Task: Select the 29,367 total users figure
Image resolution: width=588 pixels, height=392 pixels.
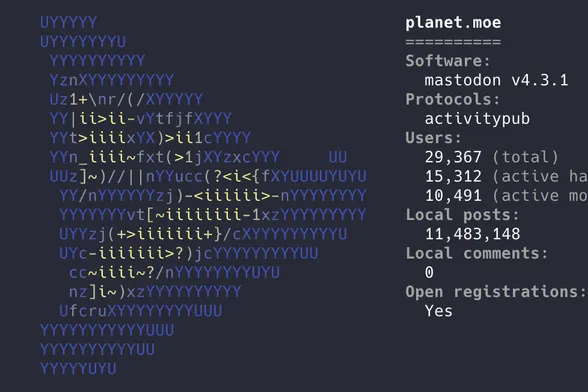Action: (x=453, y=158)
